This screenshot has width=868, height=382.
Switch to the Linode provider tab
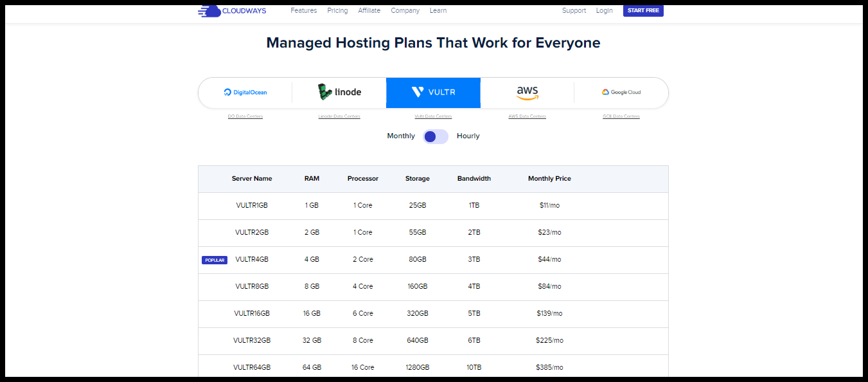[339, 93]
